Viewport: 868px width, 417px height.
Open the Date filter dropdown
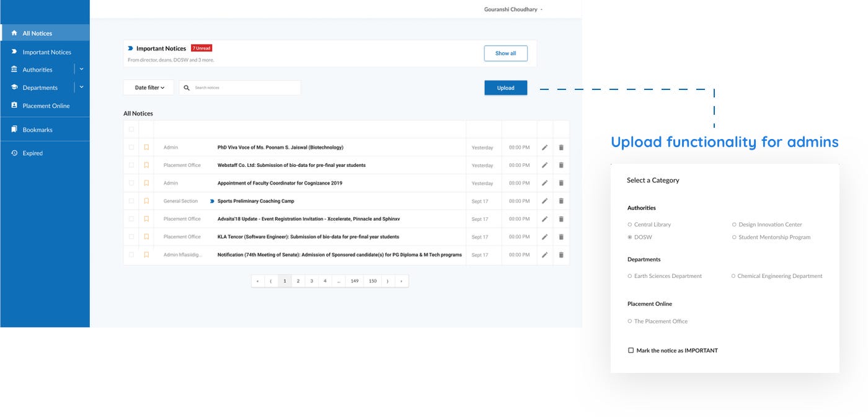(x=148, y=87)
